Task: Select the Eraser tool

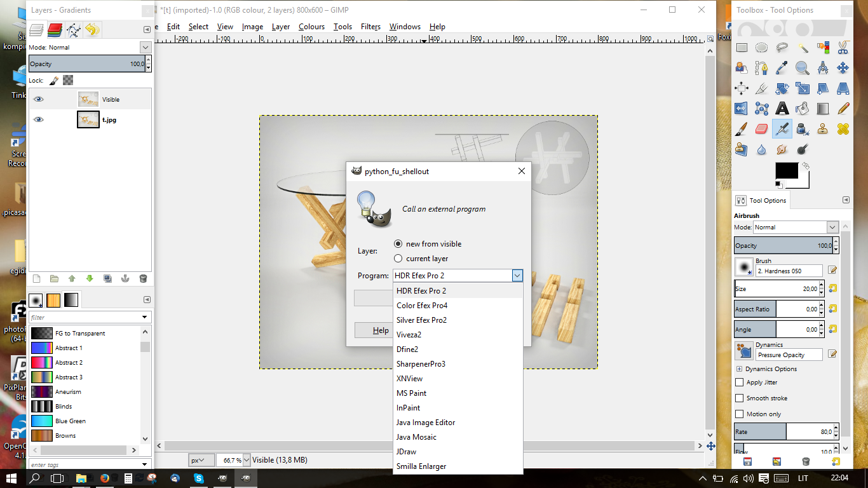Action: tap(762, 129)
